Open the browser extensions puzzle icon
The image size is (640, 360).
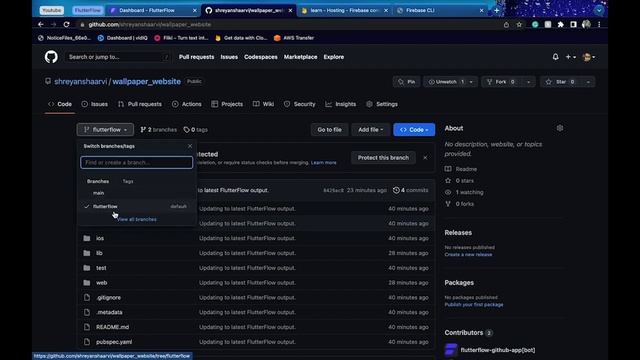coord(561,24)
